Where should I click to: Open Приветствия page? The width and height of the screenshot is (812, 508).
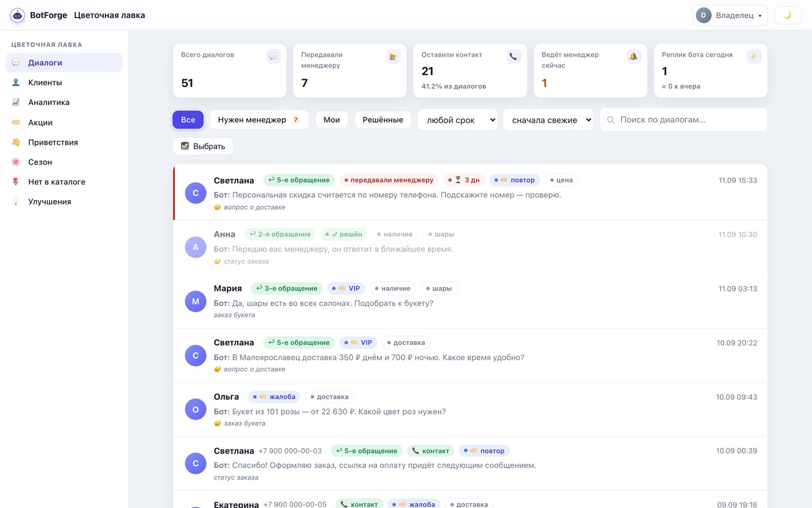click(64, 142)
